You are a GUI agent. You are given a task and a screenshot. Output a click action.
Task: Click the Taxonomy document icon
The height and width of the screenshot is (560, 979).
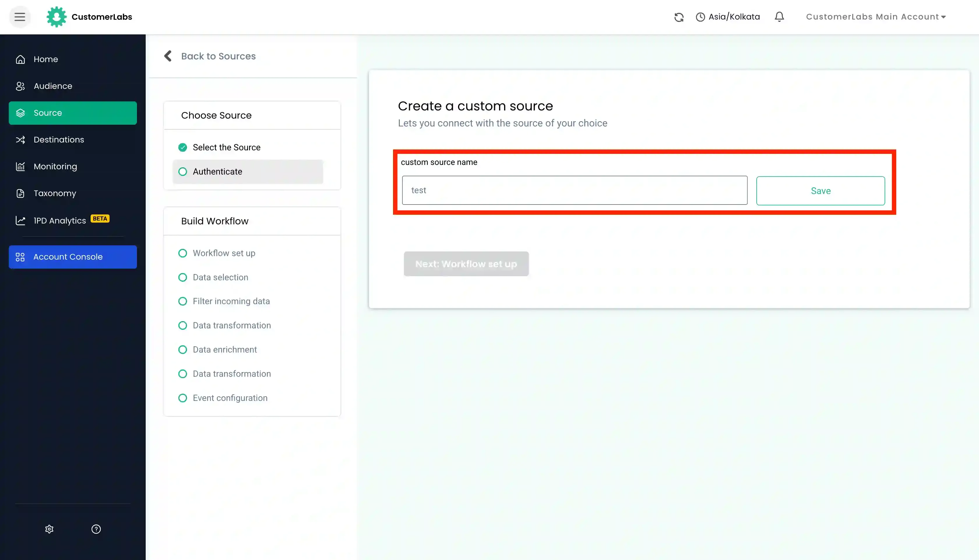point(20,193)
